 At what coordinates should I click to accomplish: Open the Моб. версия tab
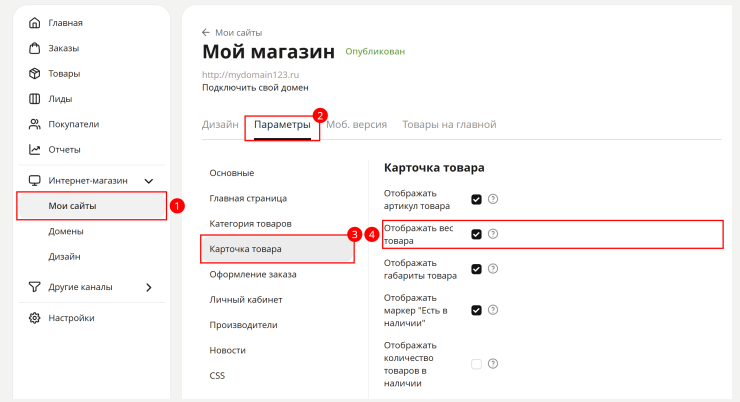click(x=356, y=125)
